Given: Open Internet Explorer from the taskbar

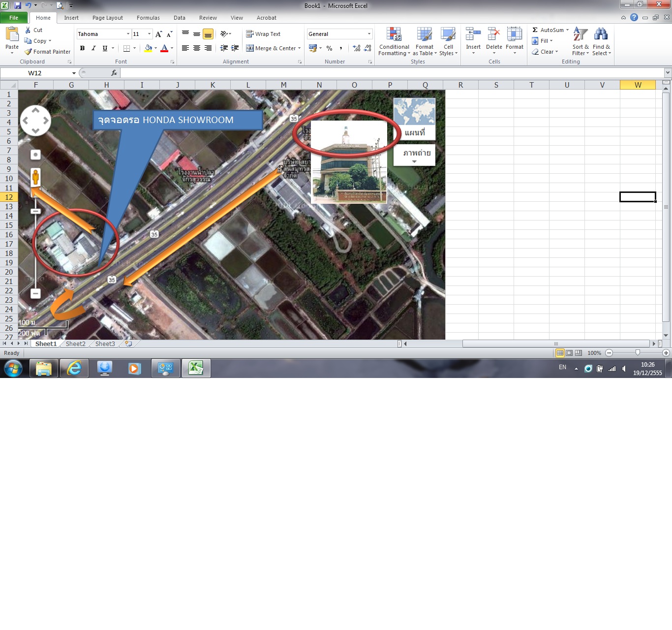Looking at the screenshot, I should tap(74, 368).
